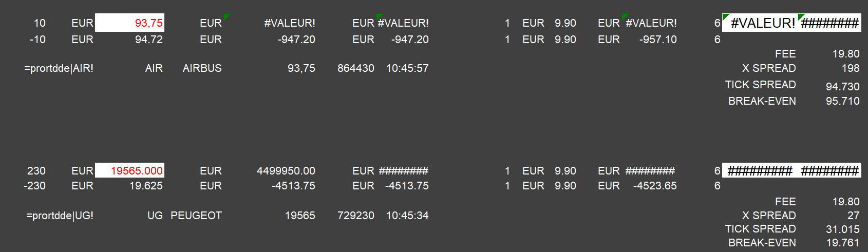Click the TICK SPREAD value 31.015
Image resolution: width=868 pixels, height=252 pixels.
pyautogui.click(x=842, y=229)
